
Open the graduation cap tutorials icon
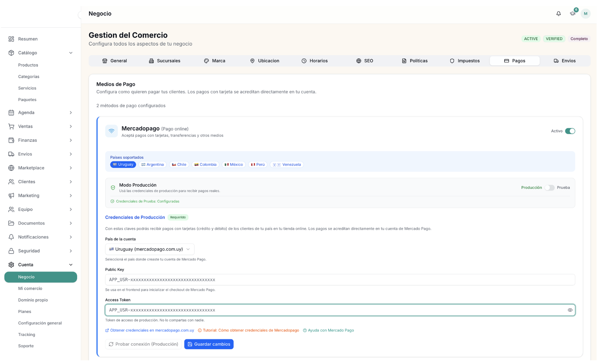(572, 13)
